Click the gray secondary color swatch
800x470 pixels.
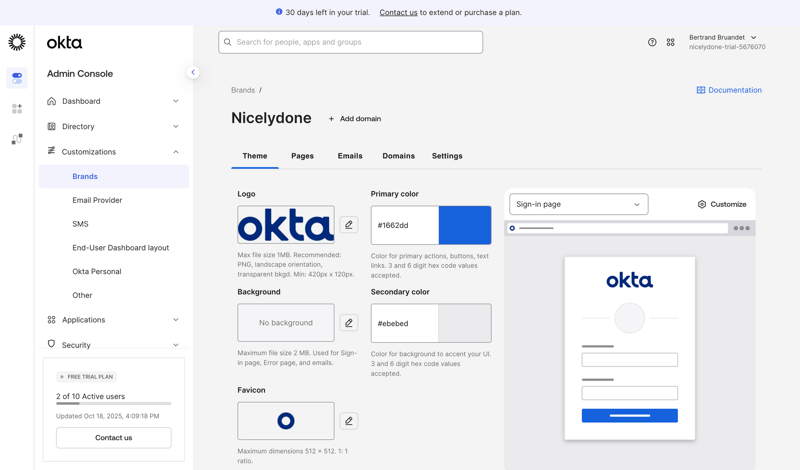coord(465,323)
